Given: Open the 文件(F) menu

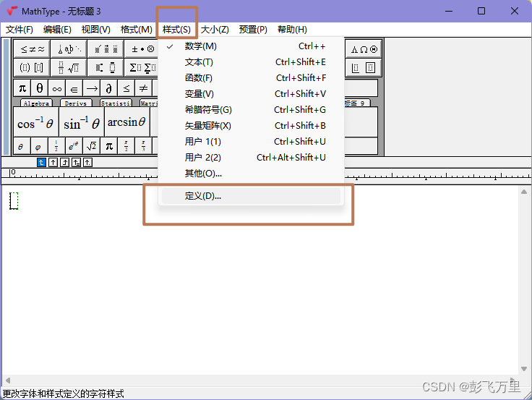Looking at the screenshot, I should 20,30.
